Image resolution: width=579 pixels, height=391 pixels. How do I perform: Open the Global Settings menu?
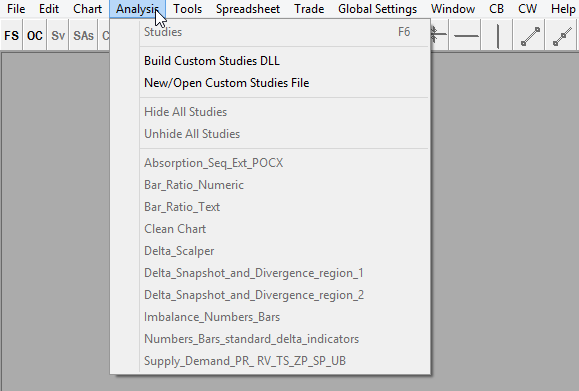click(x=377, y=8)
